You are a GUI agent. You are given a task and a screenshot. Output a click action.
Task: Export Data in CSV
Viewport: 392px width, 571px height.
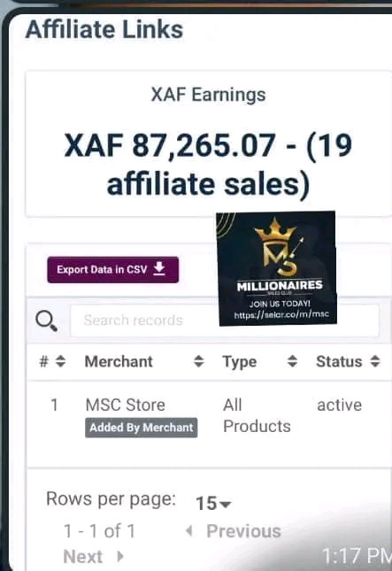[113, 270]
